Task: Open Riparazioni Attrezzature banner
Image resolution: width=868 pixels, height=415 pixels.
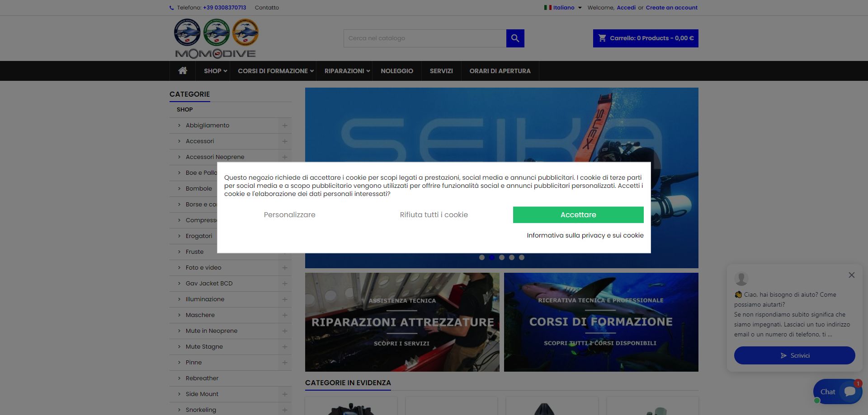Action: (x=402, y=322)
